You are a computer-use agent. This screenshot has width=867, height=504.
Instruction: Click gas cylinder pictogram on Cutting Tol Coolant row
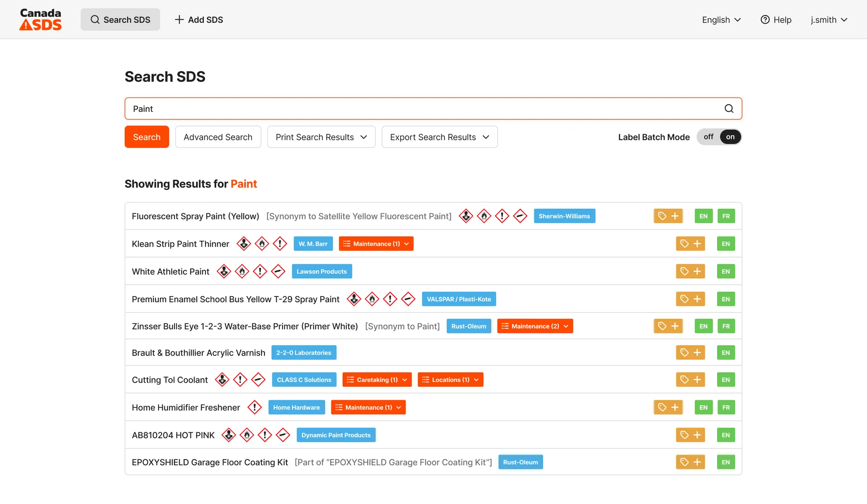coord(258,379)
